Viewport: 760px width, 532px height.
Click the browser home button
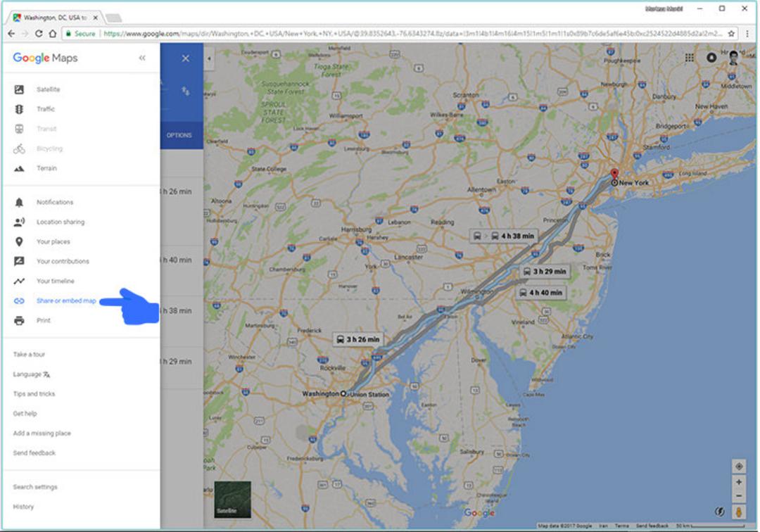[53, 34]
